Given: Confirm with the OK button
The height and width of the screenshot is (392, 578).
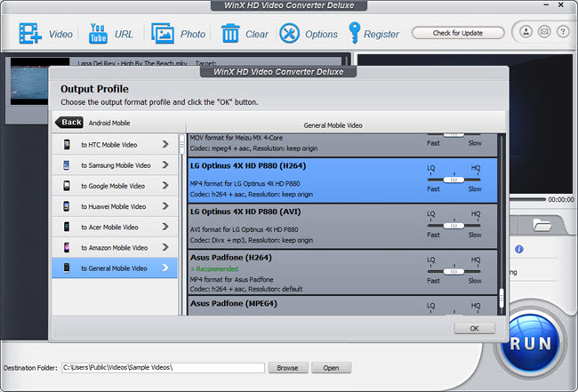Looking at the screenshot, I should tap(475, 328).
